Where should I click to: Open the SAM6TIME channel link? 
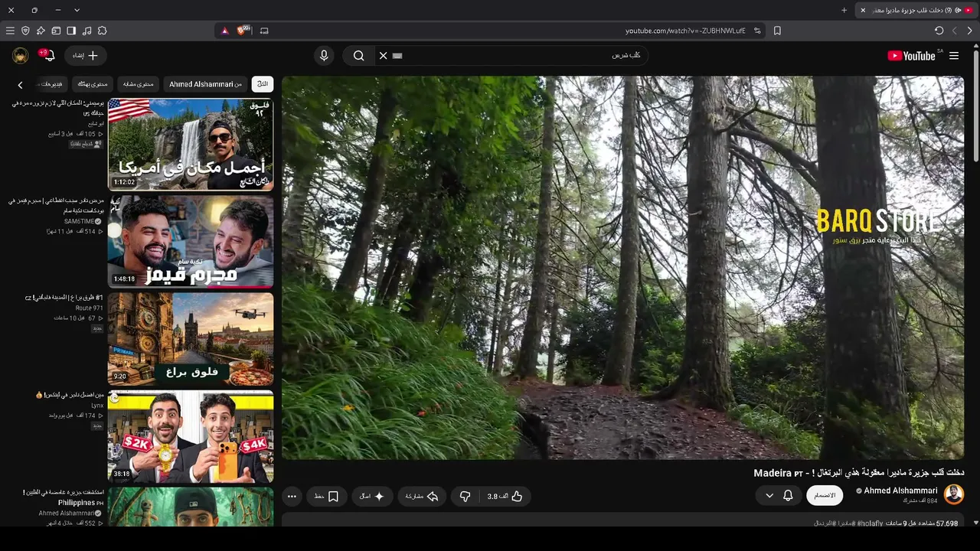(83, 221)
